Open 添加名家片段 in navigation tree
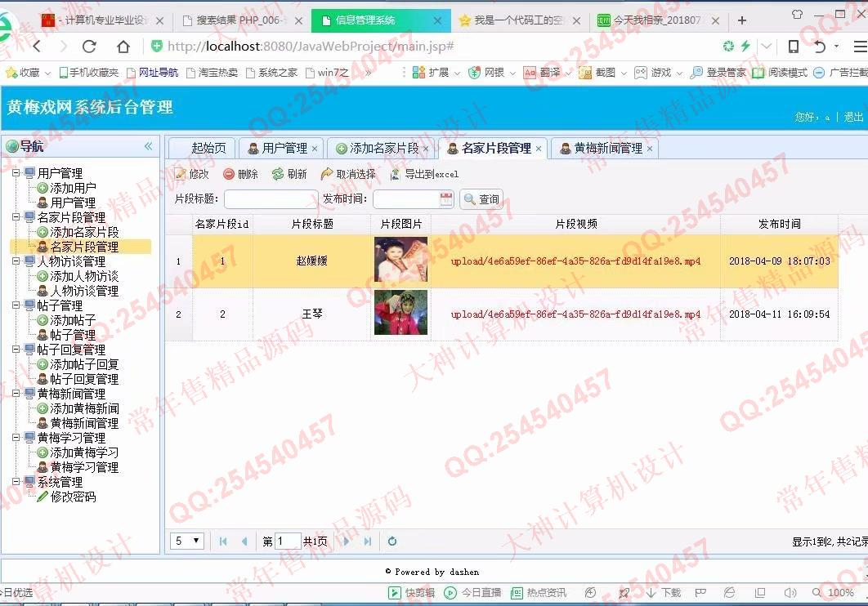 (84, 232)
